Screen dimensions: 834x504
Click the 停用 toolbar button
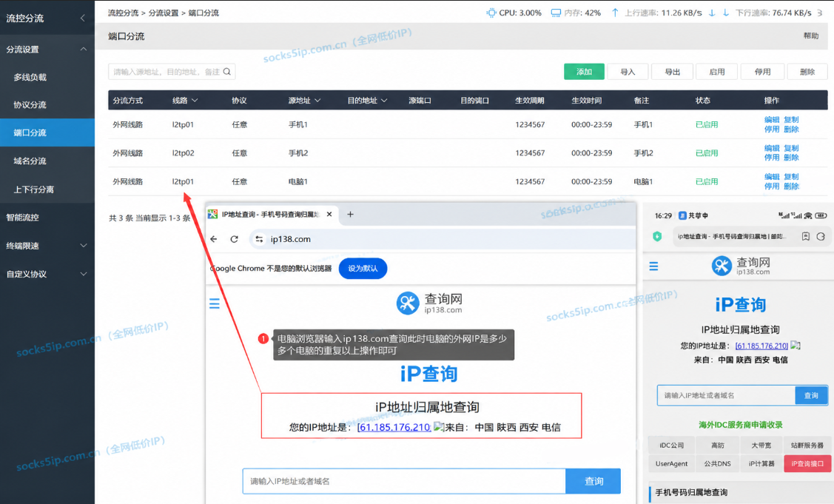[762, 71]
